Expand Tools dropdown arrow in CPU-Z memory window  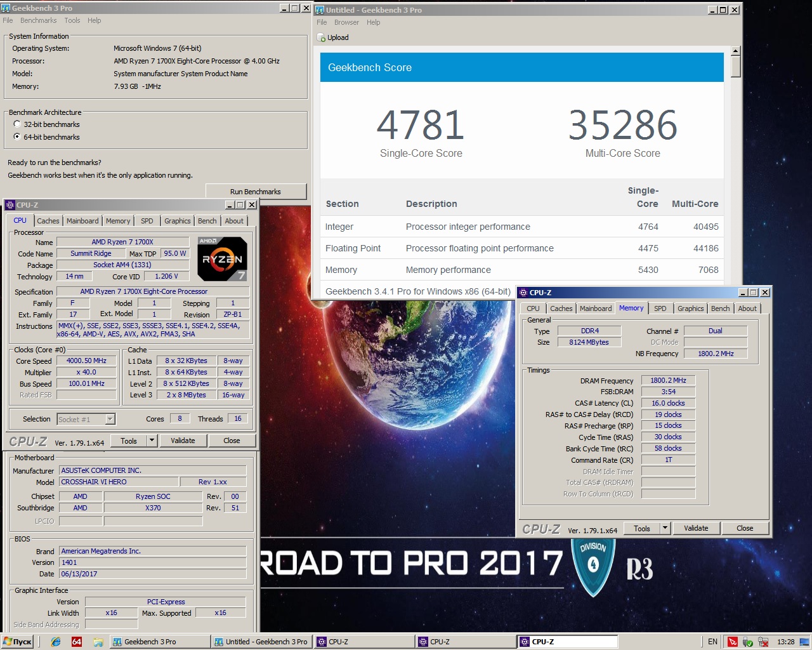665,528
